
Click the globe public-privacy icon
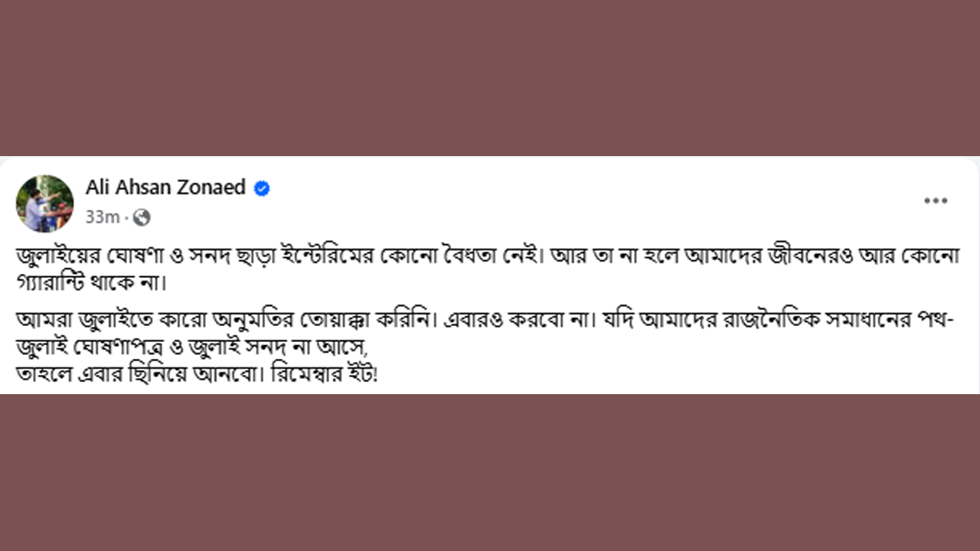(x=141, y=218)
